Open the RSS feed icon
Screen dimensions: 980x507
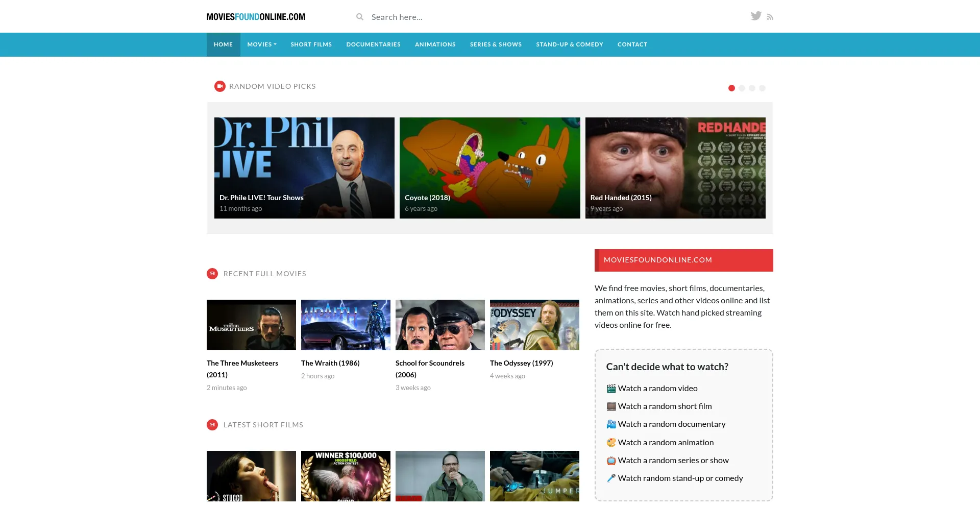tap(770, 17)
